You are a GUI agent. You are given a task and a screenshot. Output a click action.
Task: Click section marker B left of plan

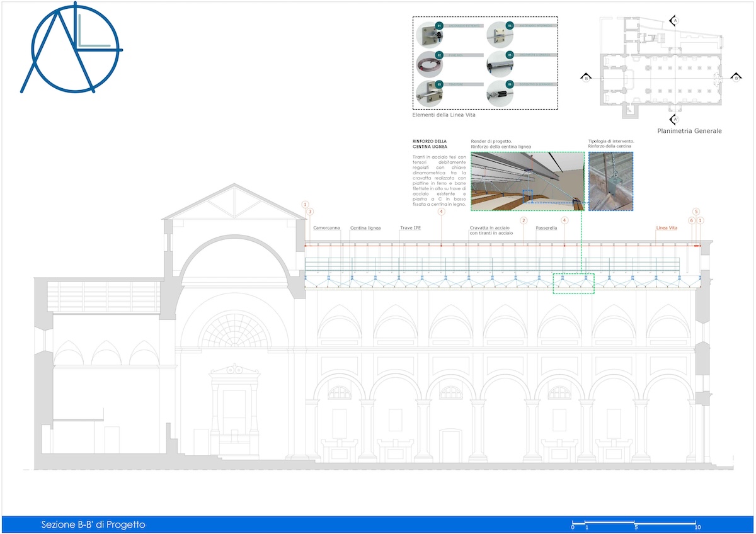pyautogui.click(x=586, y=77)
